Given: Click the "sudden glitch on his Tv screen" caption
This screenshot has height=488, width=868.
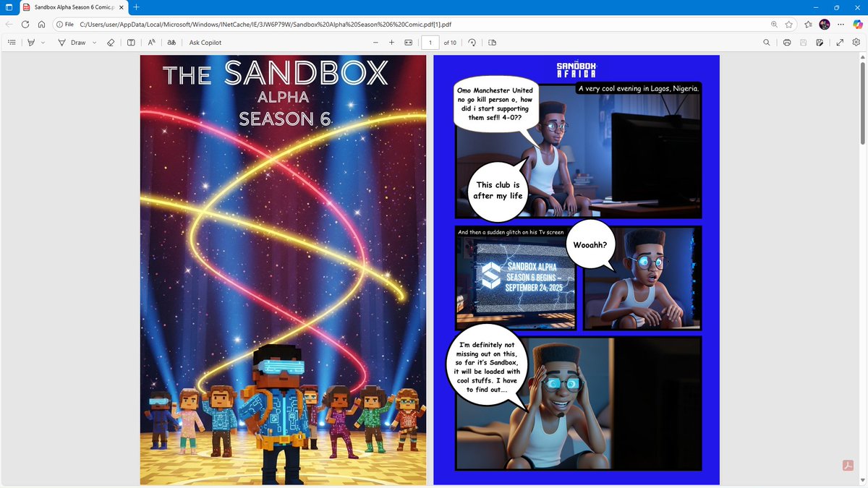Looking at the screenshot, I should 511,232.
